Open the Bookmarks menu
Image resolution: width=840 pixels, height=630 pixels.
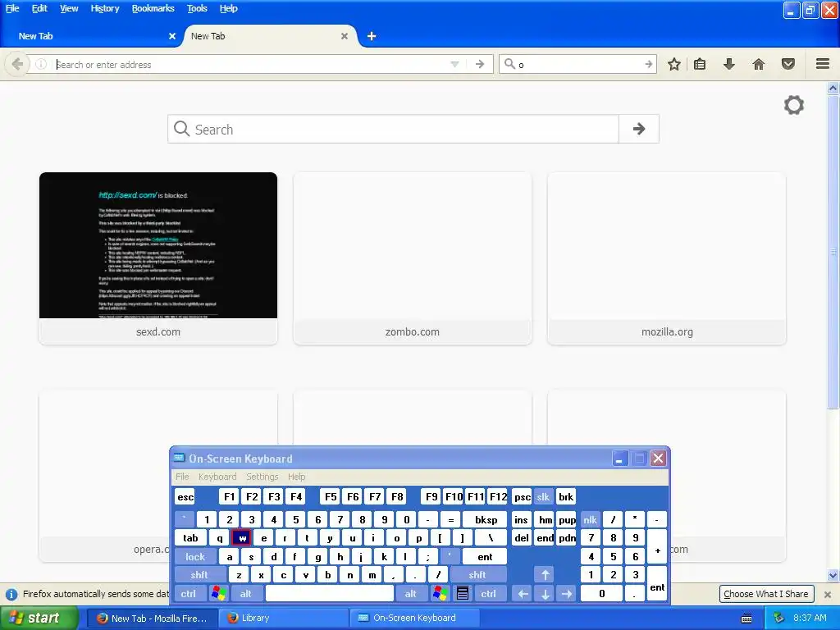pyautogui.click(x=153, y=8)
